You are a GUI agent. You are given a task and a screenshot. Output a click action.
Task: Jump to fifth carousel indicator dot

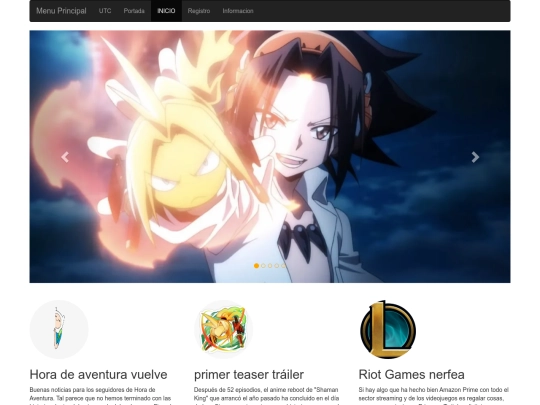283,266
